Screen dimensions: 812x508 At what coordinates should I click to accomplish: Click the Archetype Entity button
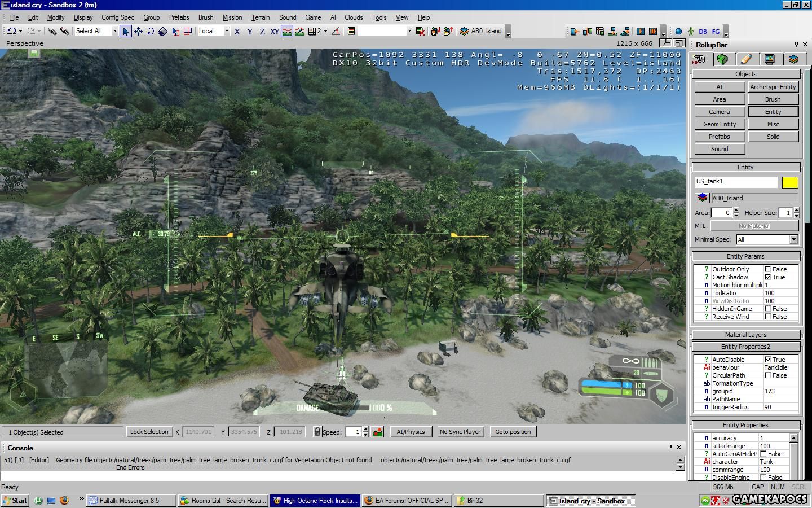(x=773, y=87)
